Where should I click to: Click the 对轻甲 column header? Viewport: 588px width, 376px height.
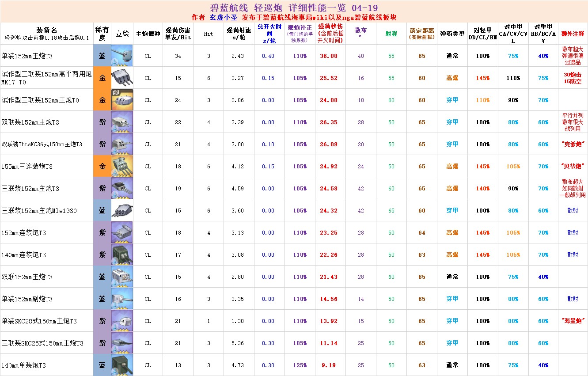coord(482,34)
